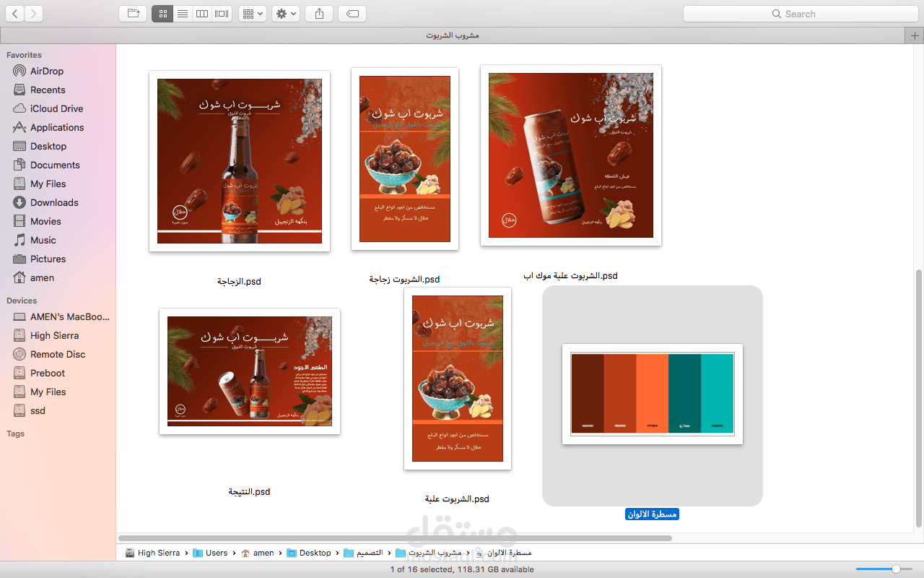This screenshot has height=578, width=924.
Task: Add a new tab with the plus button
Action: coord(915,35)
